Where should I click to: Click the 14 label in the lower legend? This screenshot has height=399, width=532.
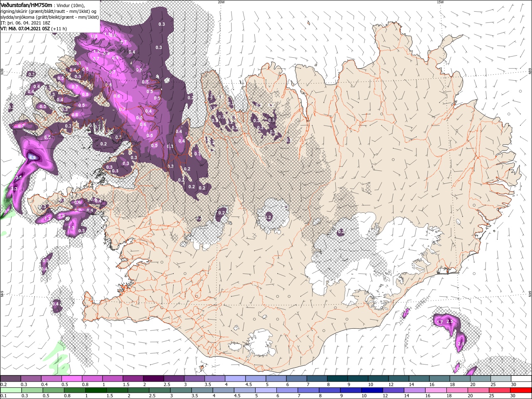click(406, 396)
